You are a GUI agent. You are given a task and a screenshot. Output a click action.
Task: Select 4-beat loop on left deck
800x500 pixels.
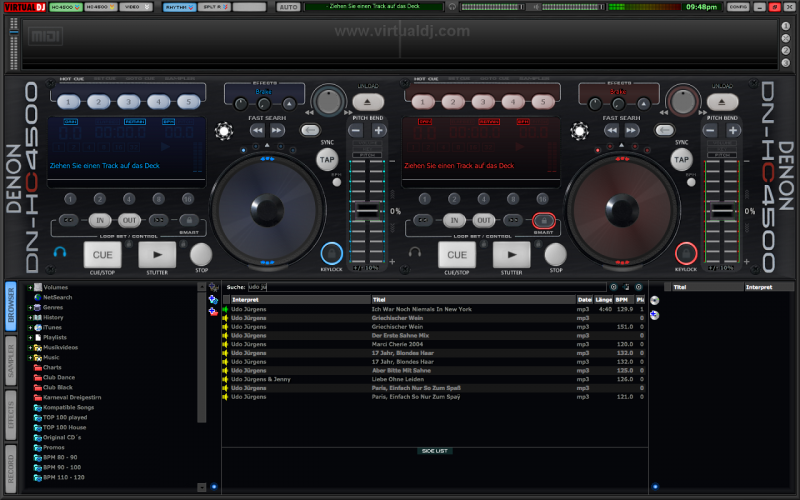click(x=129, y=199)
